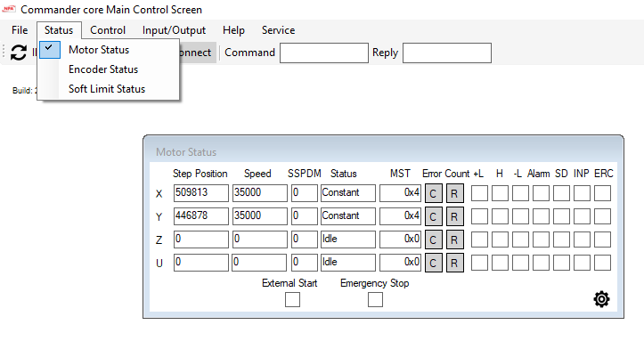Click Y step position field 446878
Image resolution: width=644 pixels, height=341 pixels.
coord(200,216)
